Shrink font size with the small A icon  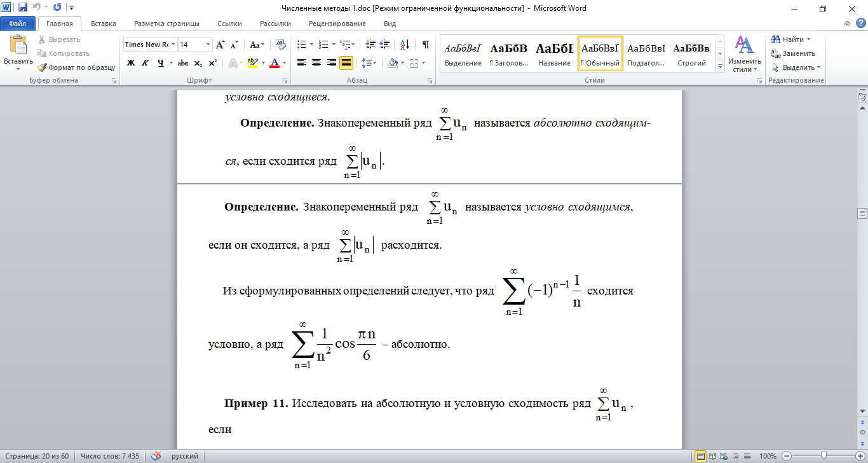(234, 45)
